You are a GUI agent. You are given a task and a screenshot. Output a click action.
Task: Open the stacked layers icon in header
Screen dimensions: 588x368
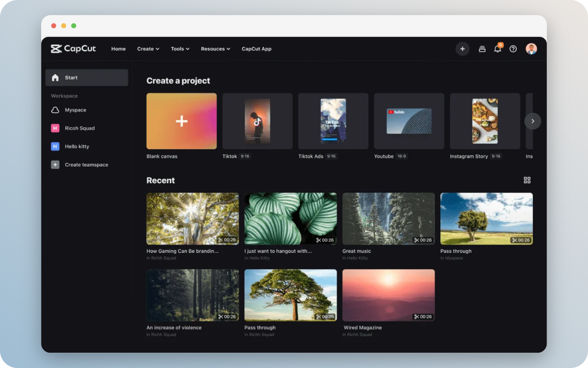coord(482,49)
